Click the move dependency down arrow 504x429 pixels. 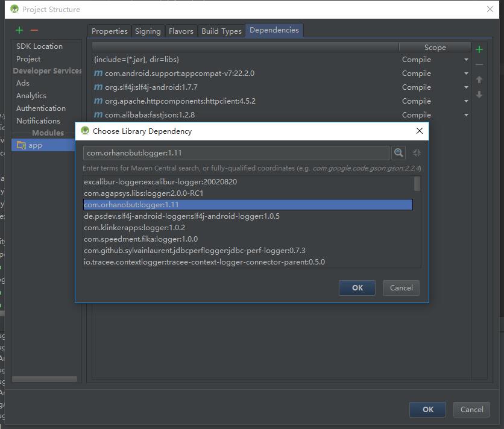point(479,95)
